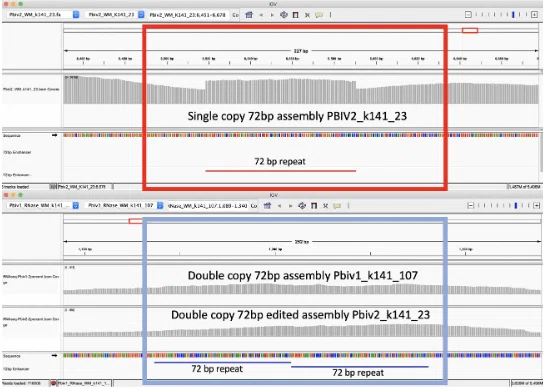Click 252 bp span label on lower ruler
The width and height of the screenshot is (544, 391).
coord(301,242)
